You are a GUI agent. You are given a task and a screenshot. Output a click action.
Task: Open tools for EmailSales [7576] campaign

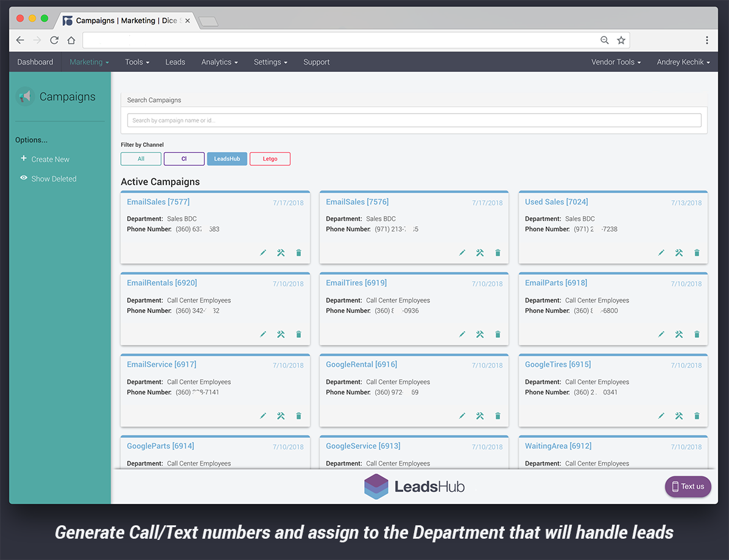pyautogui.click(x=480, y=253)
